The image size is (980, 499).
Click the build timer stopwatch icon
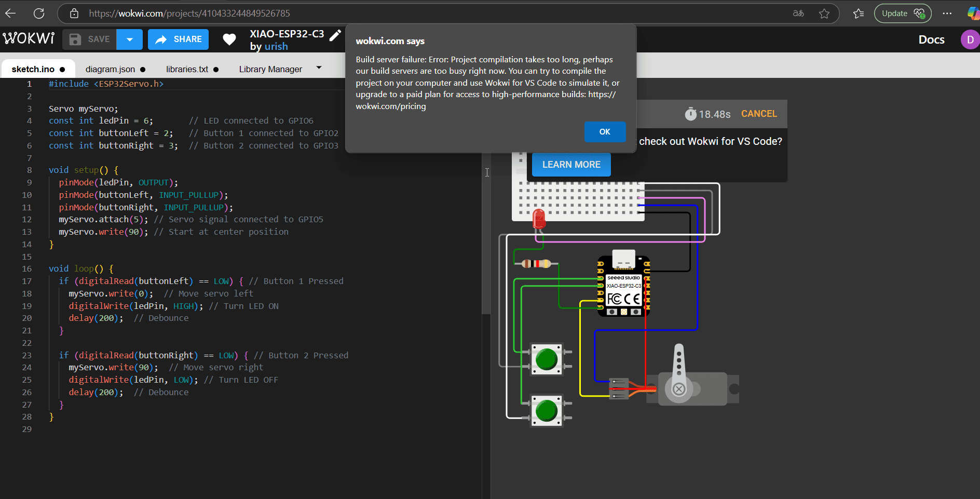tap(690, 114)
